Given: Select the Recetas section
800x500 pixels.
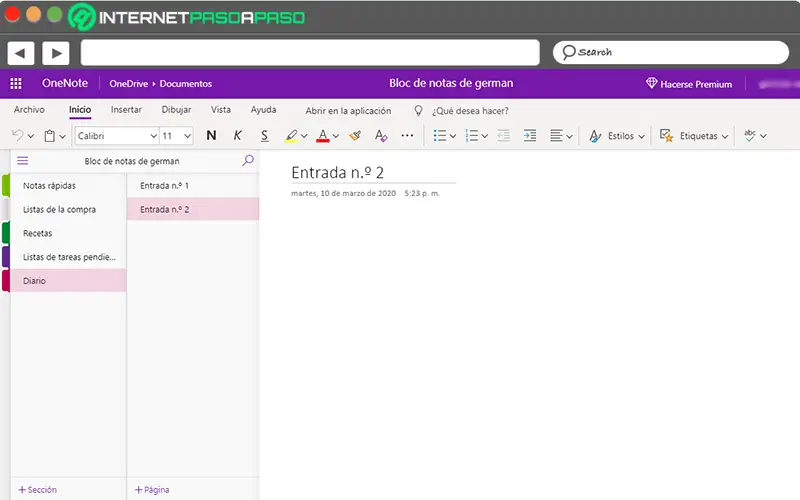Looking at the screenshot, I should click(68, 233).
